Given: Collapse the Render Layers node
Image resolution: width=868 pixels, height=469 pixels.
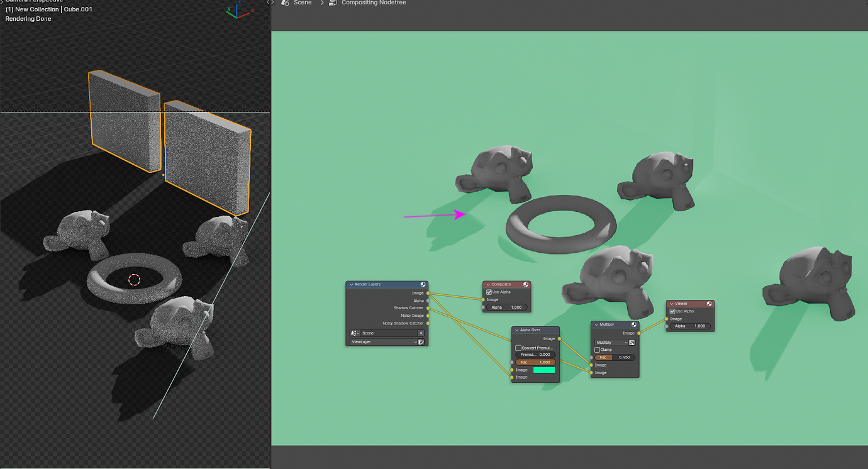Looking at the screenshot, I should pyautogui.click(x=351, y=285).
